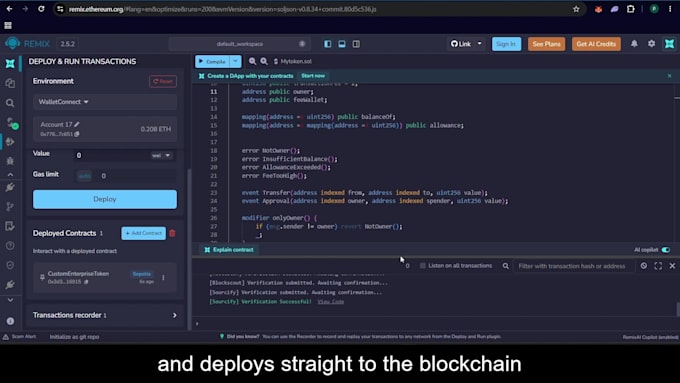Toggle the left side panel layout
This screenshot has width=680, height=383.
[328, 44]
